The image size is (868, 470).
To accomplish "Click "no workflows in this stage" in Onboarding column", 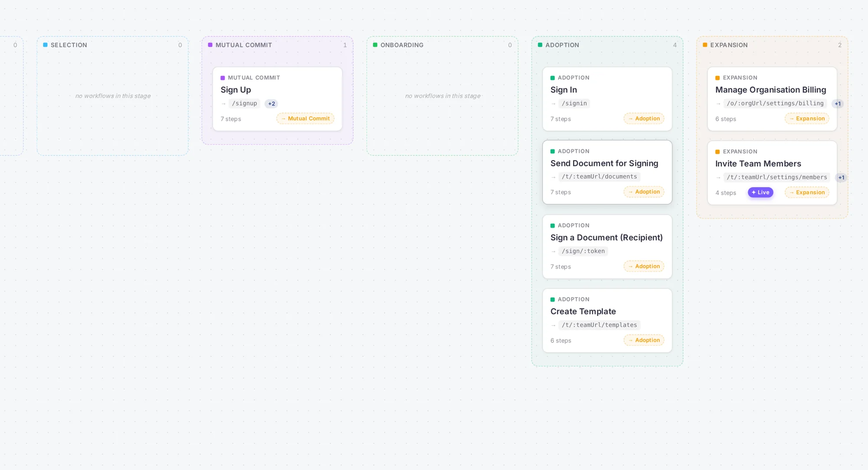I will [x=443, y=96].
